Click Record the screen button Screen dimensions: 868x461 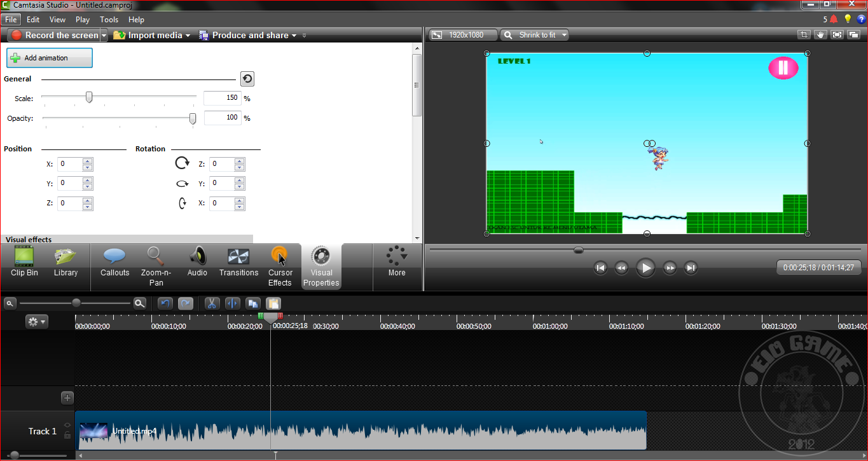55,36
